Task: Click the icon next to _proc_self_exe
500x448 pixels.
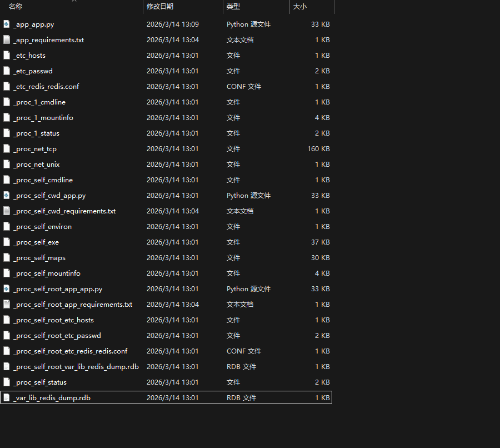Action: click(x=7, y=242)
